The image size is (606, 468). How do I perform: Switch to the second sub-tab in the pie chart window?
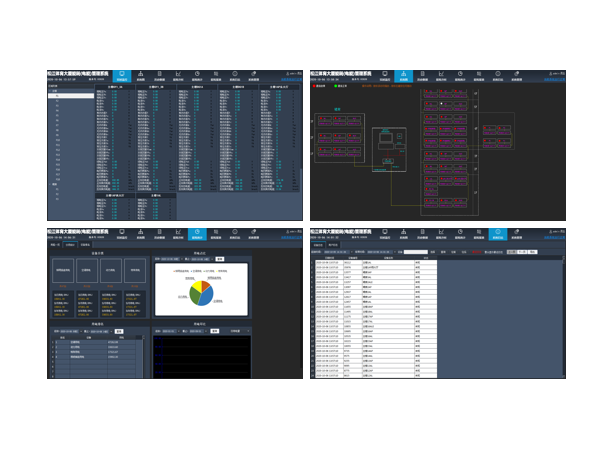coord(70,244)
